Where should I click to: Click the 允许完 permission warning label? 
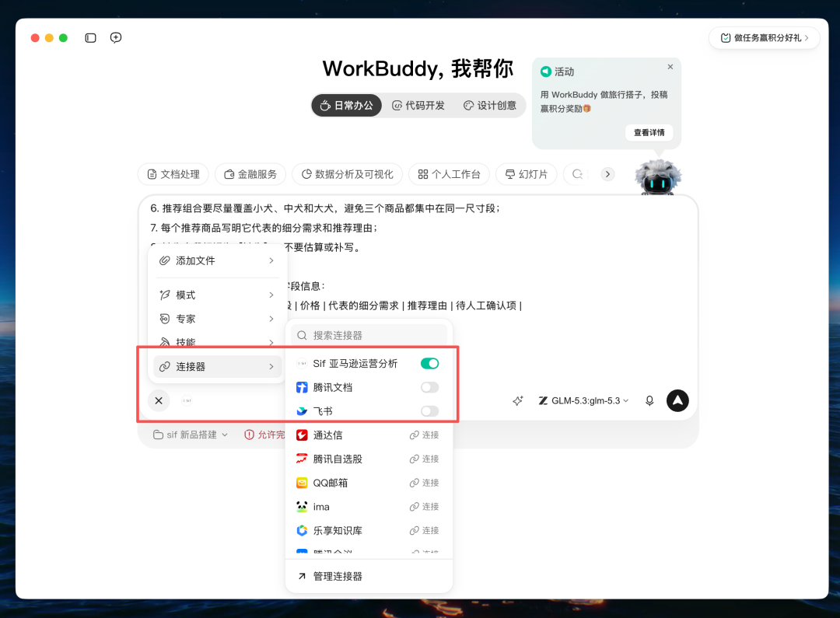tap(264, 435)
